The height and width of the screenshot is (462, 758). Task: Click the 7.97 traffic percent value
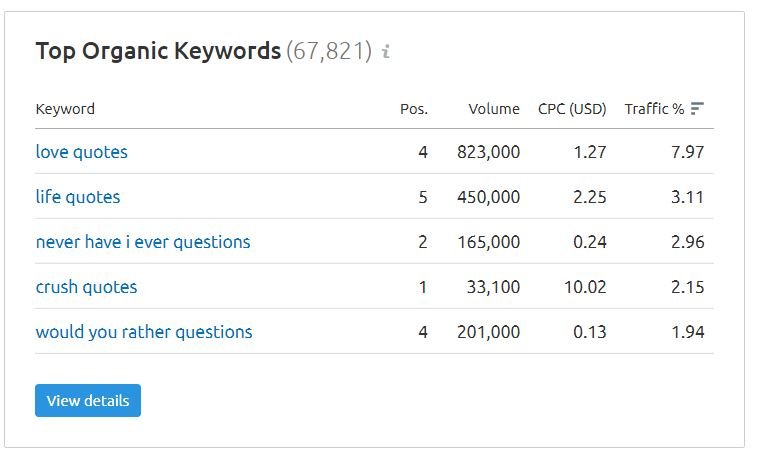click(x=688, y=152)
